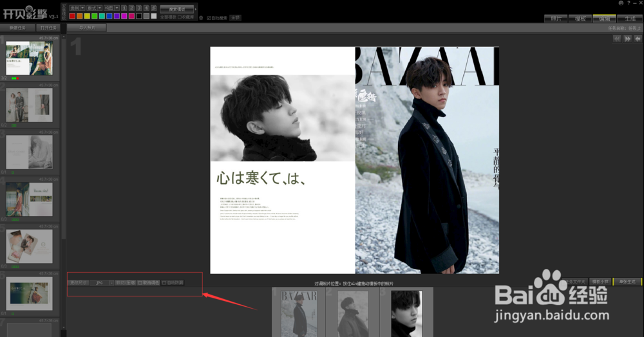The width and height of the screenshot is (644, 337).
Task: Select the magenta color swatch
Action: coord(124,16)
